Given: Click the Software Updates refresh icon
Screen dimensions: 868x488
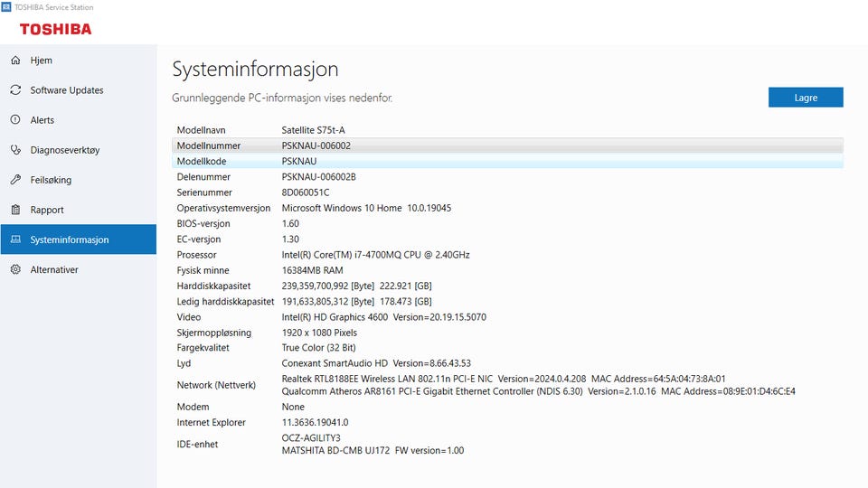Looking at the screenshot, I should coord(15,90).
